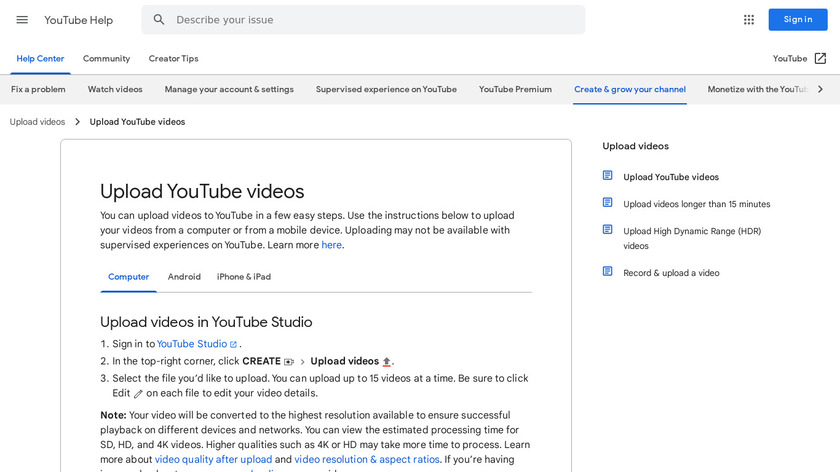Select Create & grow your channel category
Viewport: 840px width, 472px height.
pos(630,89)
